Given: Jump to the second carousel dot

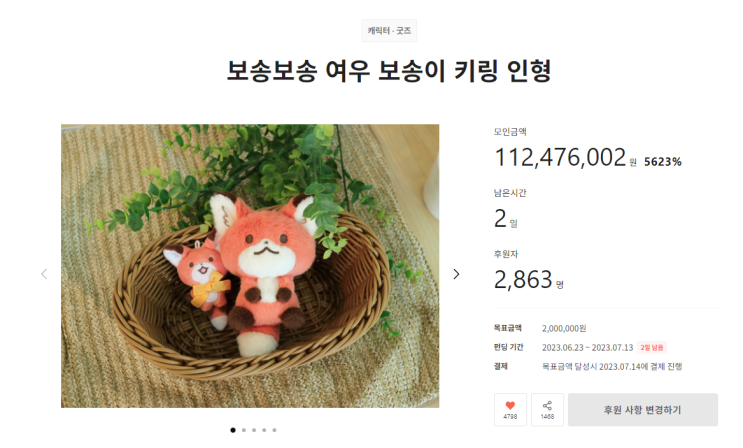Looking at the screenshot, I should pyautogui.click(x=244, y=430).
